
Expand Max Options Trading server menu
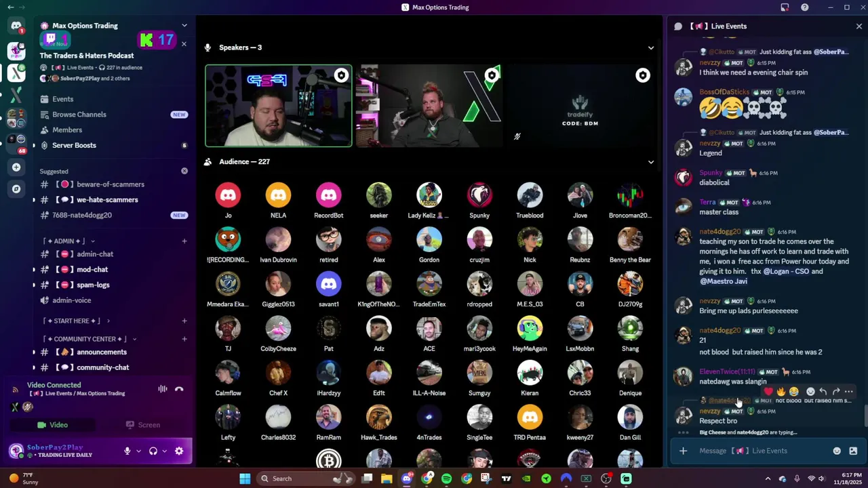point(184,26)
